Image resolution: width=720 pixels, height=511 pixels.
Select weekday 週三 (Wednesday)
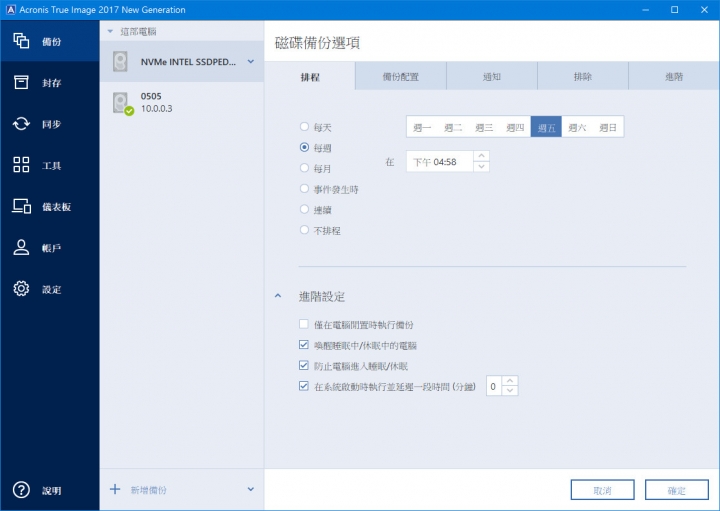[484, 127]
